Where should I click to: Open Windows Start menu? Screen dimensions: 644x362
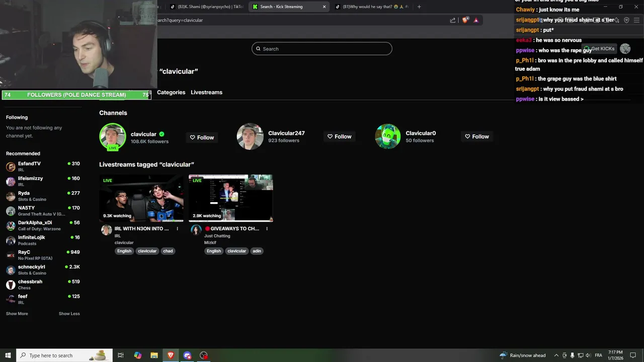(x=8, y=355)
